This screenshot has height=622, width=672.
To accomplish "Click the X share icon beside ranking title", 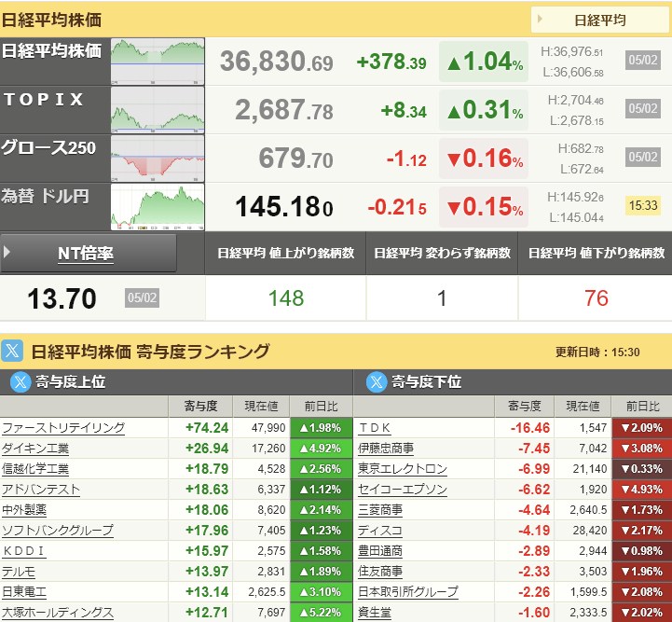I will coord(12,351).
